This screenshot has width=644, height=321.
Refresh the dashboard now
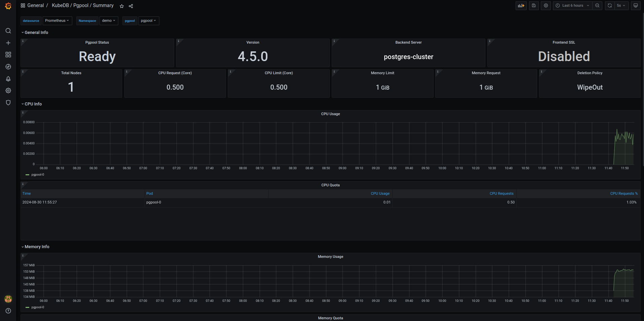[609, 6]
